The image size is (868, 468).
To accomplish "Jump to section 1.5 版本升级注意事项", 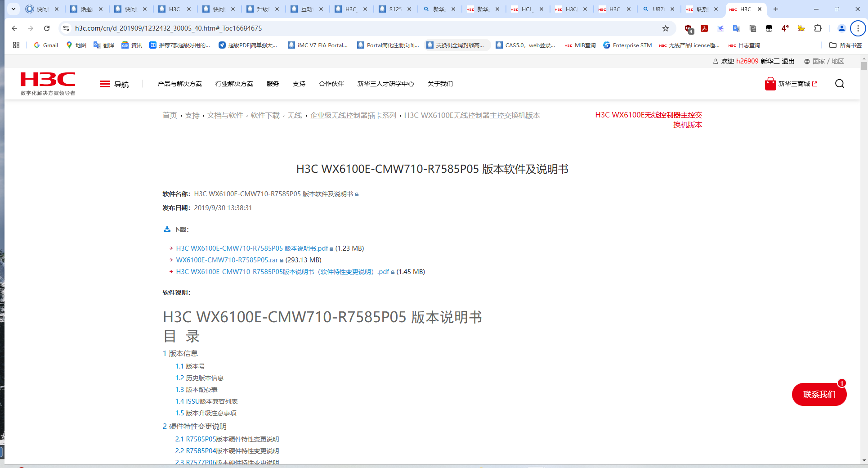I will [206, 413].
